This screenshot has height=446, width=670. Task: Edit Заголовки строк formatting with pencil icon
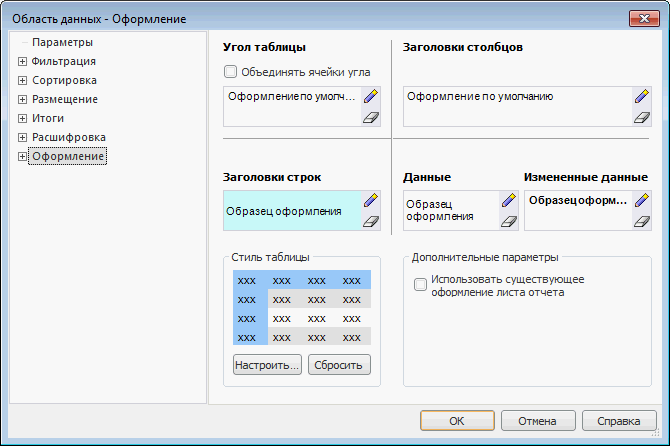pyautogui.click(x=372, y=201)
